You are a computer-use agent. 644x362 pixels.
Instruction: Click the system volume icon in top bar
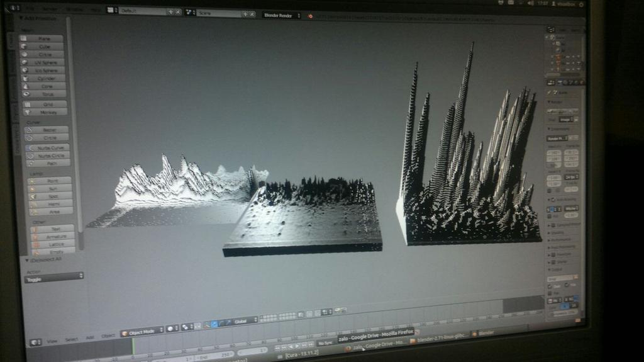pyautogui.click(x=530, y=3)
